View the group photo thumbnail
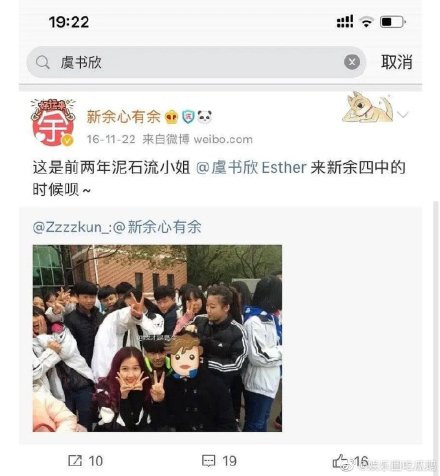Image resolution: width=440 pixels, height=476 pixels. point(157,338)
